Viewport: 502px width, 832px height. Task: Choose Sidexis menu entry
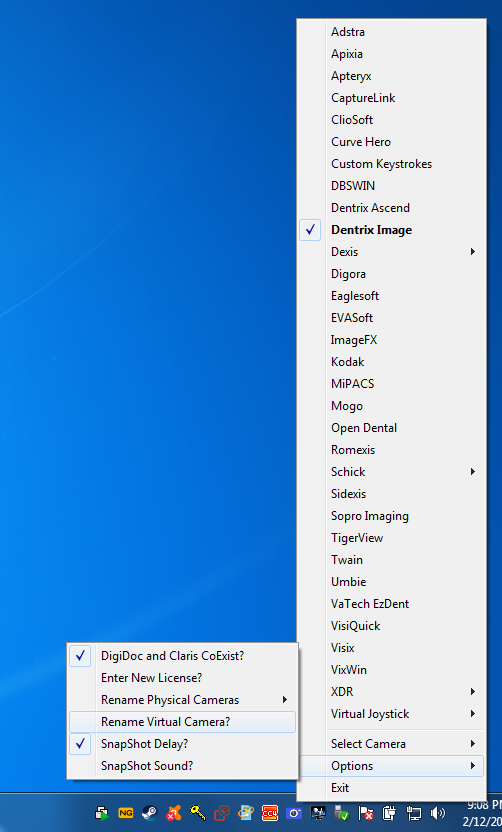(392, 494)
